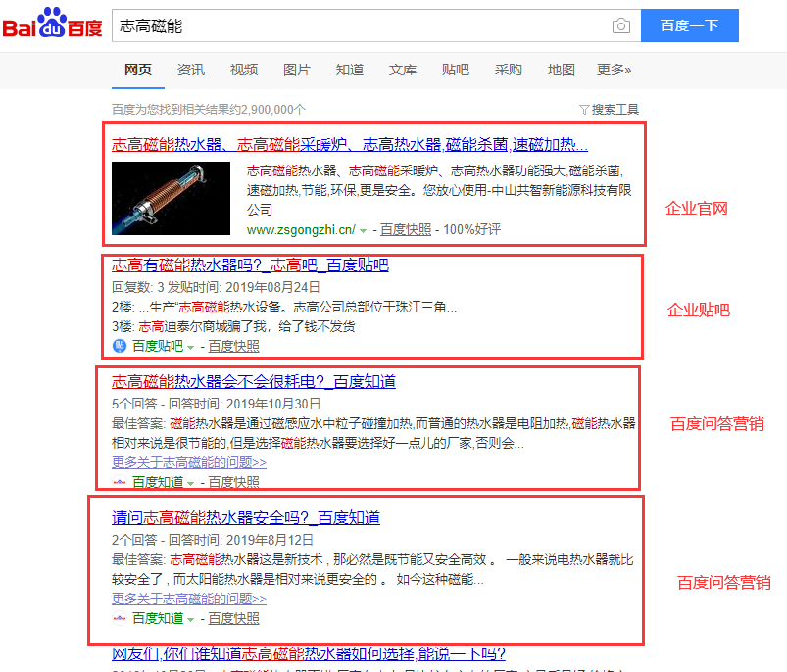
Task: Switch to the 视频 tab
Action: pyautogui.click(x=244, y=70)
